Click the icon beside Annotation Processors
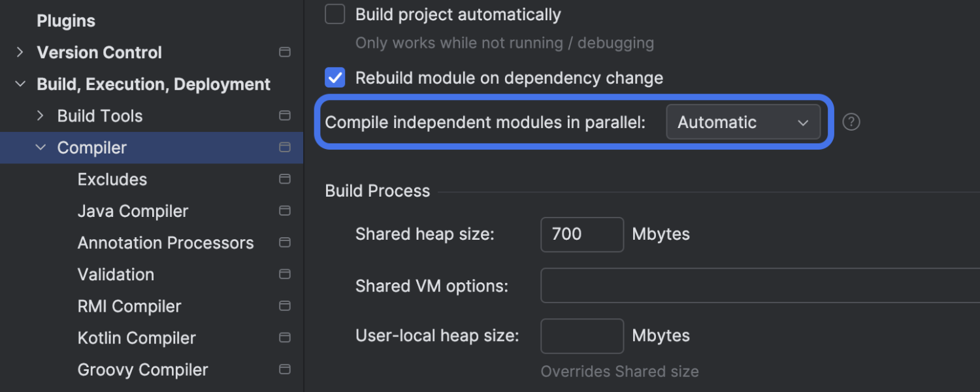Image resolution: width=980 pixels, height=392 pixels. [285, 242]
